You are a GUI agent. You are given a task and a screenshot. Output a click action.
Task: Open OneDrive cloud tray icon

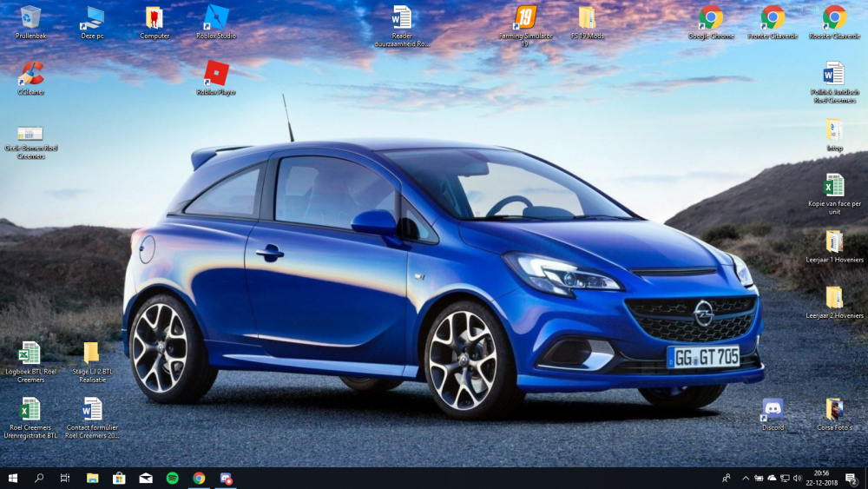[771, 478]
